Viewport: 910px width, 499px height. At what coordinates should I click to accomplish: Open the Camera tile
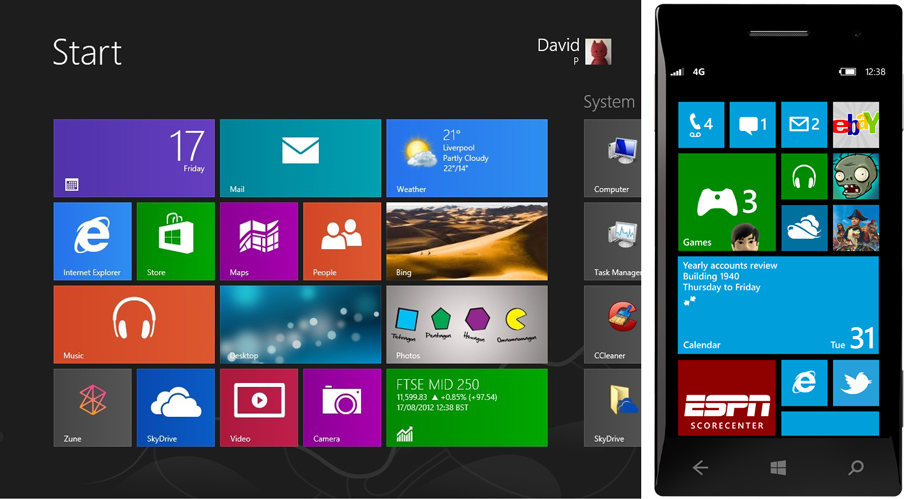tap(342, 408)
